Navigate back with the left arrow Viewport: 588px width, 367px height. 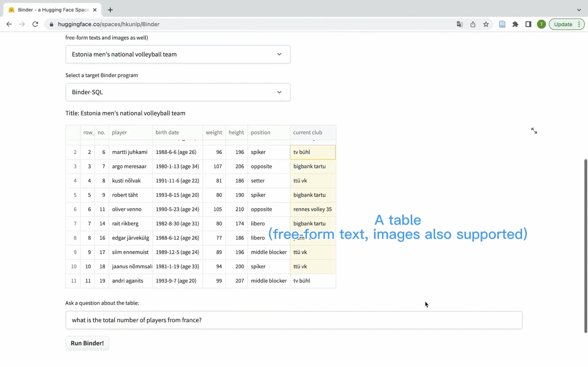(9, 24)
